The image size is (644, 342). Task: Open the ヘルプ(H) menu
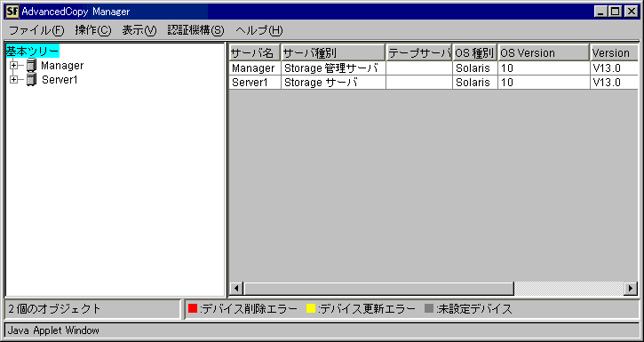[259, 30]
